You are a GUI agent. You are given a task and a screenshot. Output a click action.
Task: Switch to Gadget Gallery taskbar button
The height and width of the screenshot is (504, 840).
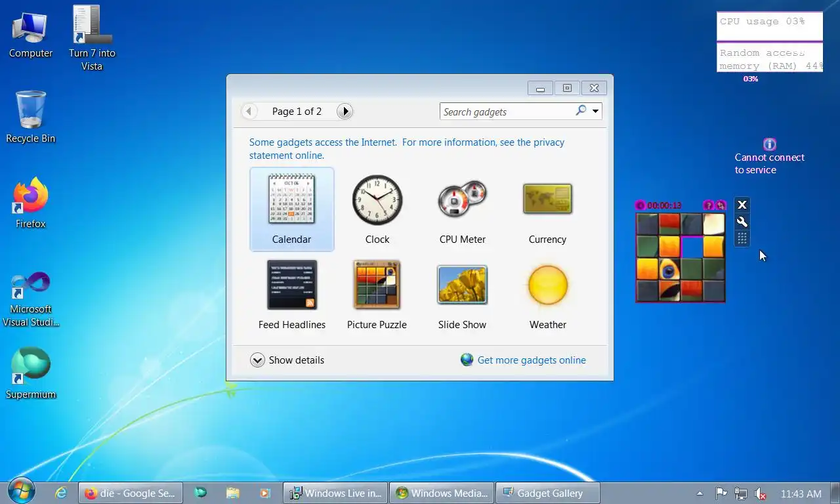tap(548, 493)
